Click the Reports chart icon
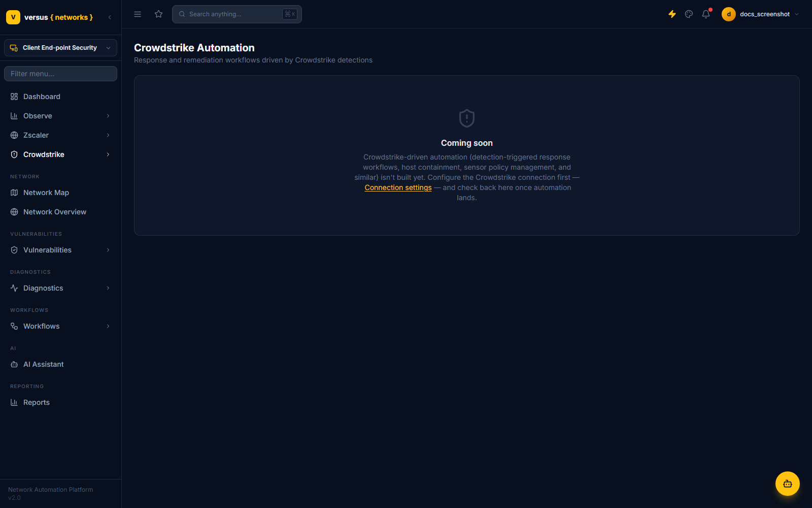Viewport: 812px width, 508px height. 14,402
